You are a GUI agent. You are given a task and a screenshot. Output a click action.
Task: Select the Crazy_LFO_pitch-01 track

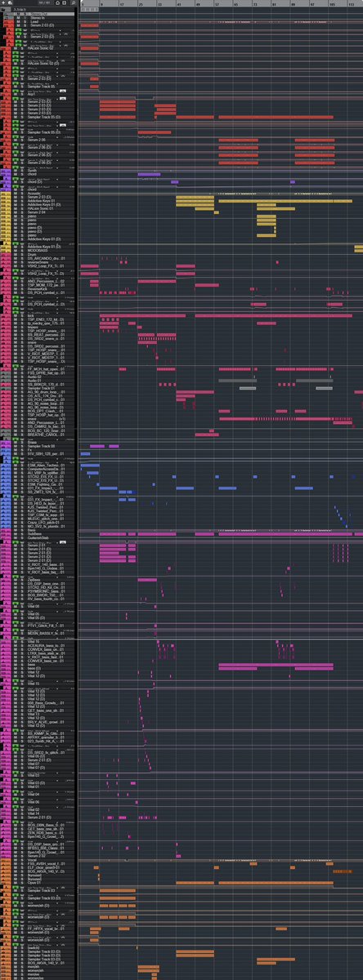coord(43,523)
